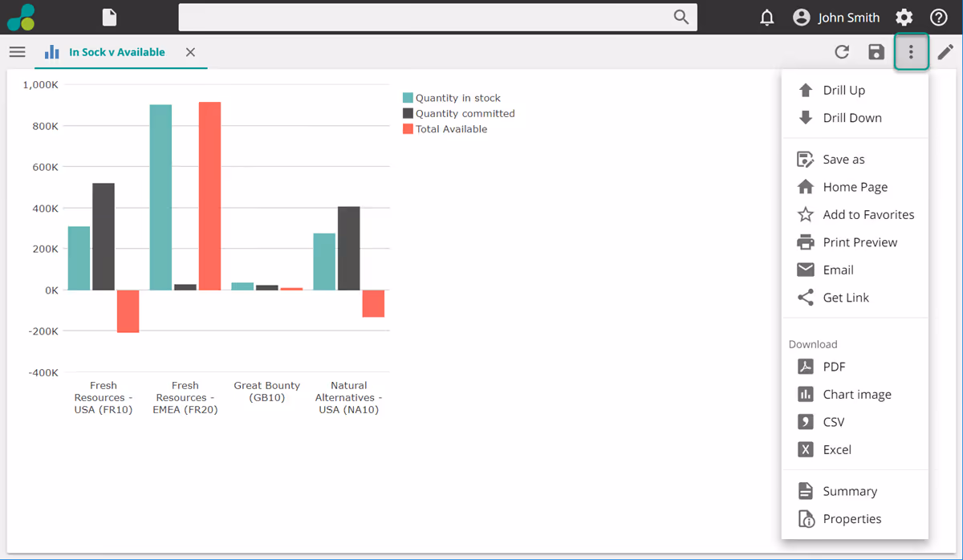963x560 pixels.
Task: Open the settings gear icon
Action: [904, 18]
